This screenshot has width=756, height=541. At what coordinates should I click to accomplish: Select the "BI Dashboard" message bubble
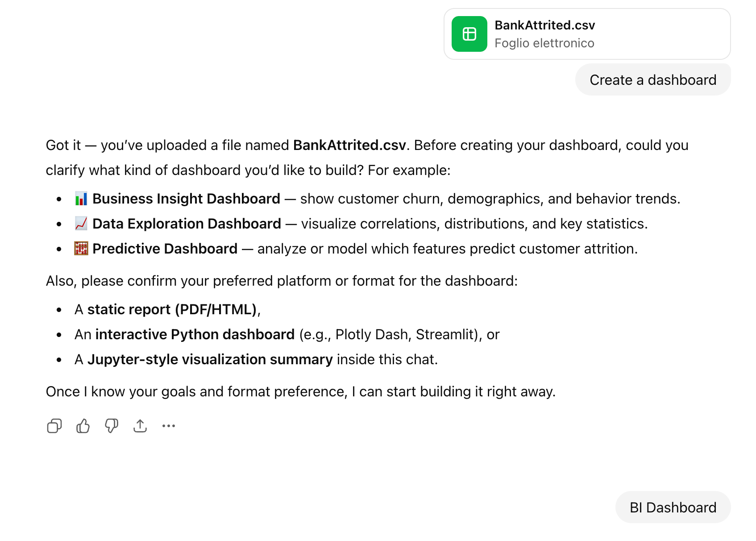click(673, 508)
